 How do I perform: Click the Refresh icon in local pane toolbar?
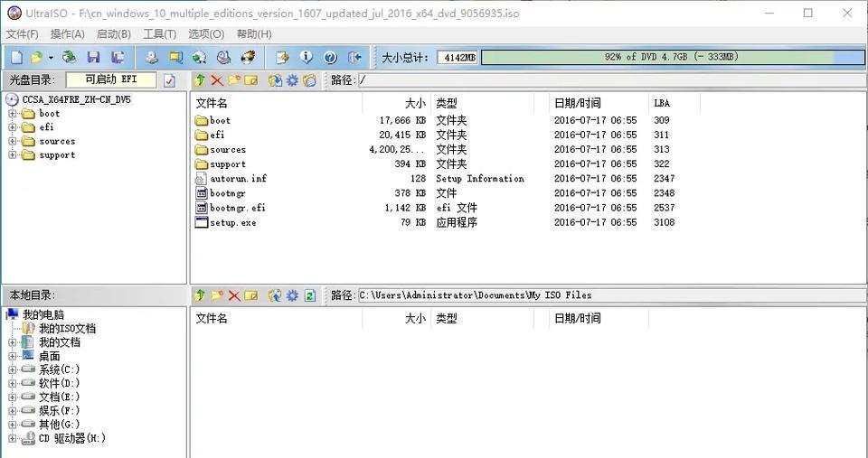coord(310,295)
